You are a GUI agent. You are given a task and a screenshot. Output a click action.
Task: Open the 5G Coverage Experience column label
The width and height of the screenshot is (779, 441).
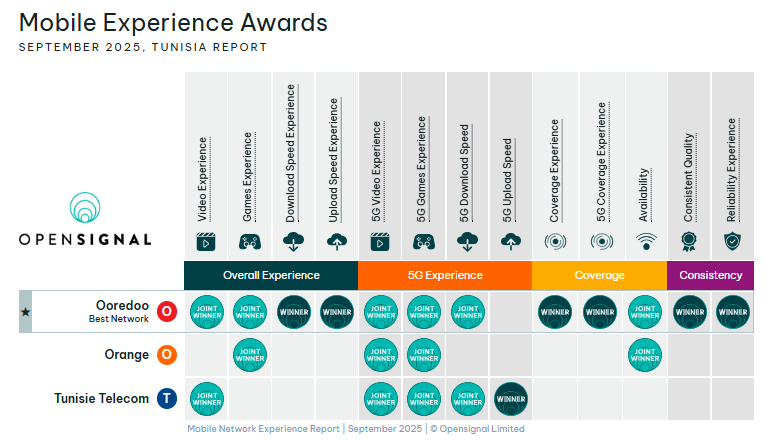point(602,162)
